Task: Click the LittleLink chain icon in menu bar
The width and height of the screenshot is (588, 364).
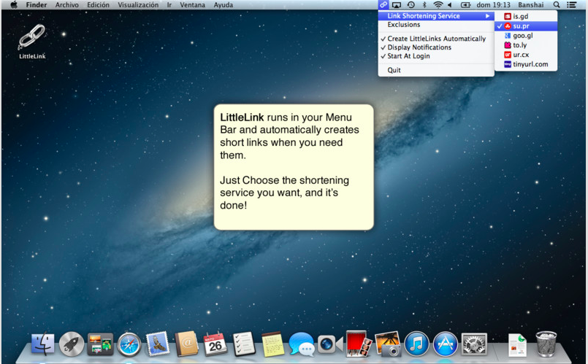Action: tap(383, 5)
